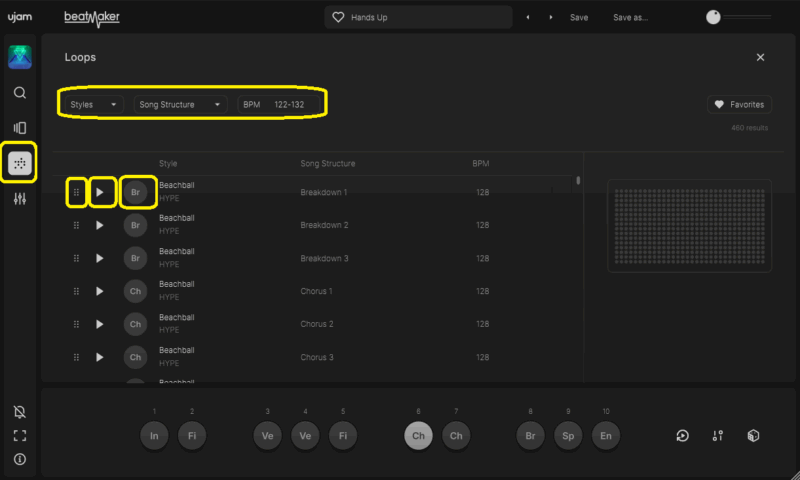
Task: Click drag handle of Breakdown 2 loop
Action: tap(76, 225)
